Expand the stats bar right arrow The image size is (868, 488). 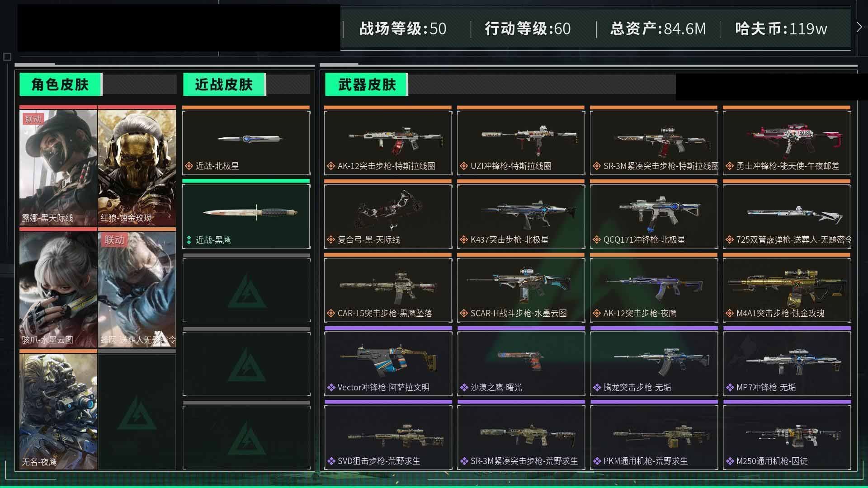[859, 28]
